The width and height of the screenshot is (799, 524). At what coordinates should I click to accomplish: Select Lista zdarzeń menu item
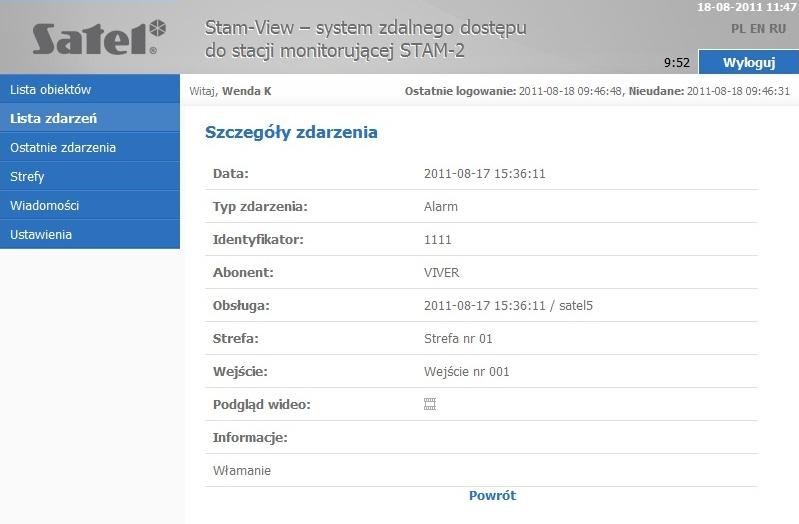pyautogui.click(x=90, y=118)
